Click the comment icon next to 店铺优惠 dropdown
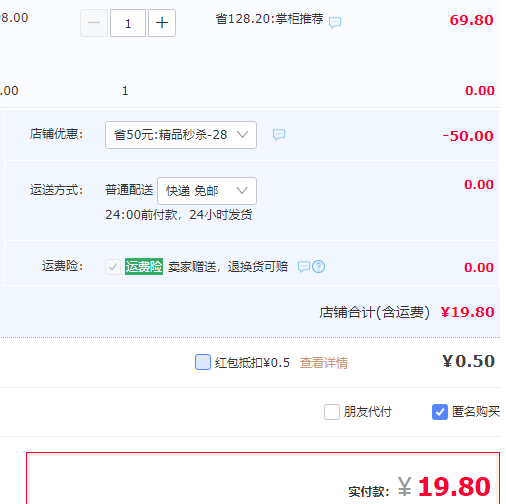 click(x=279, y=135)
